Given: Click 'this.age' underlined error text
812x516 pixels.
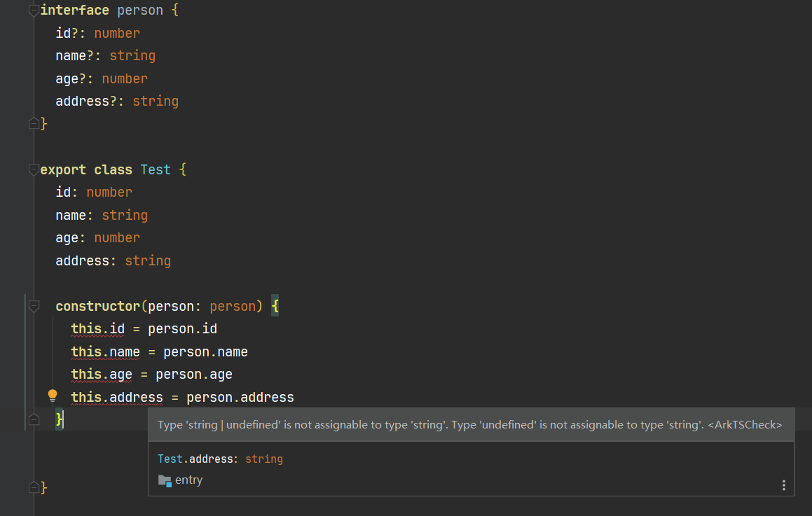Looking at the screenshot, I should click(102, 375).
